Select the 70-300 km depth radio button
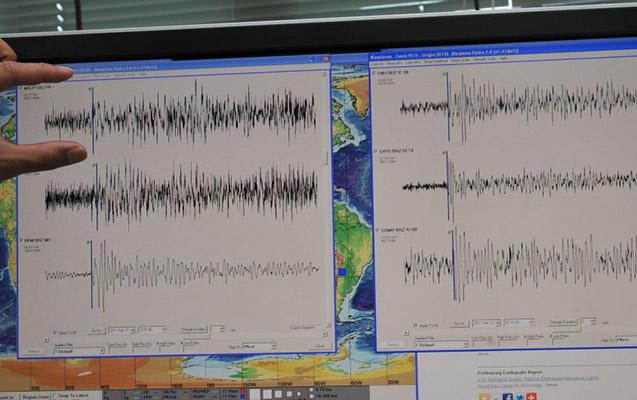The image size is (637, 400). [x=312, y=396]
